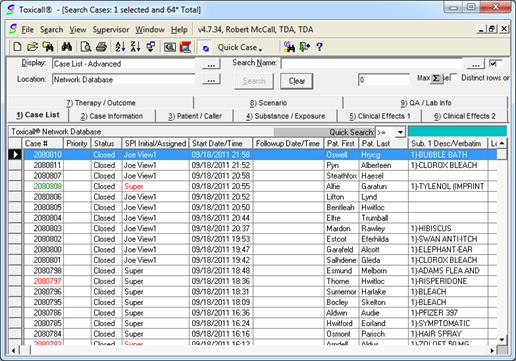Switch to the Substance / Exposure tab
This screenshot has height=361, width=516.
click(285, 116)
